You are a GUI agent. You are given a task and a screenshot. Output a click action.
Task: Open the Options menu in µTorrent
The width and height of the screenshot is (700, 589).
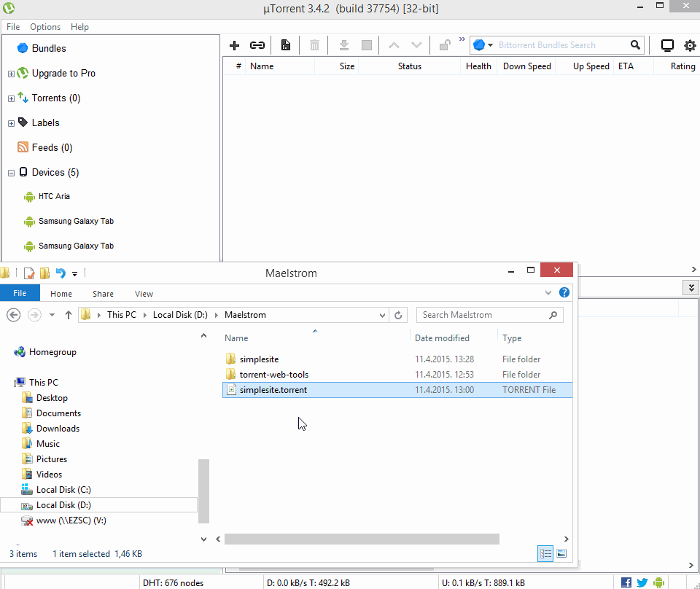coord(45,27)
